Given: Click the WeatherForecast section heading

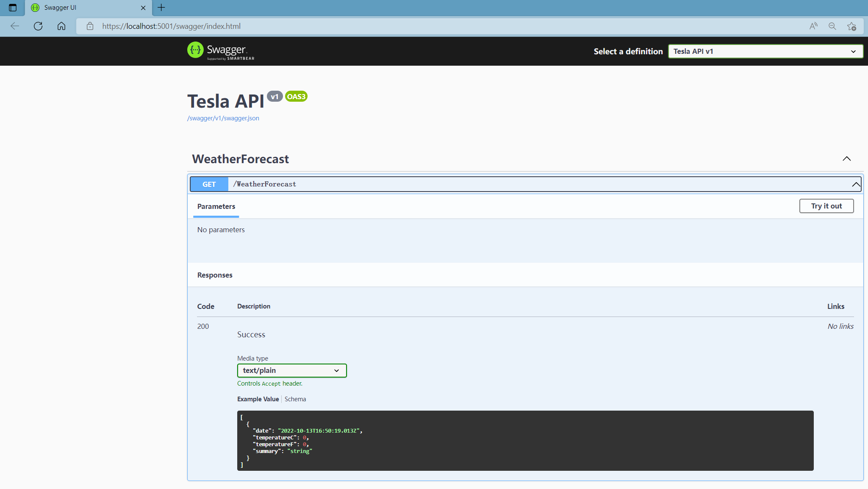Looking at the screenshot, I should point(241,159).
